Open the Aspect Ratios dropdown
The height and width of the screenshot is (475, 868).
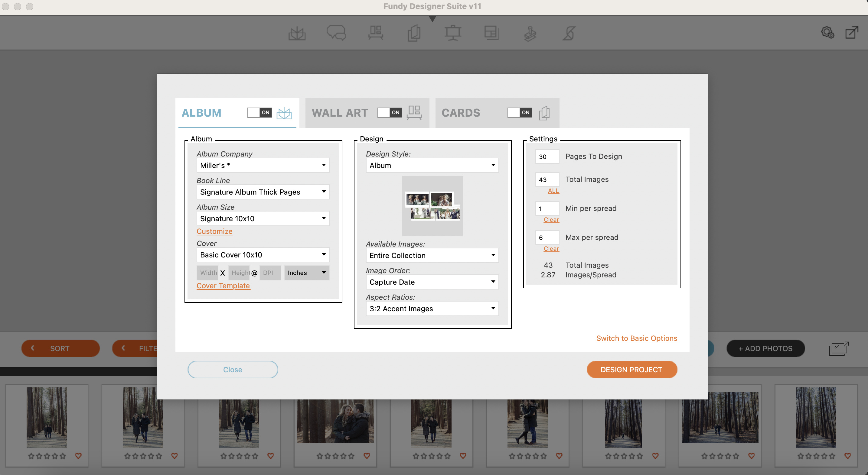[x=432, y=309]
